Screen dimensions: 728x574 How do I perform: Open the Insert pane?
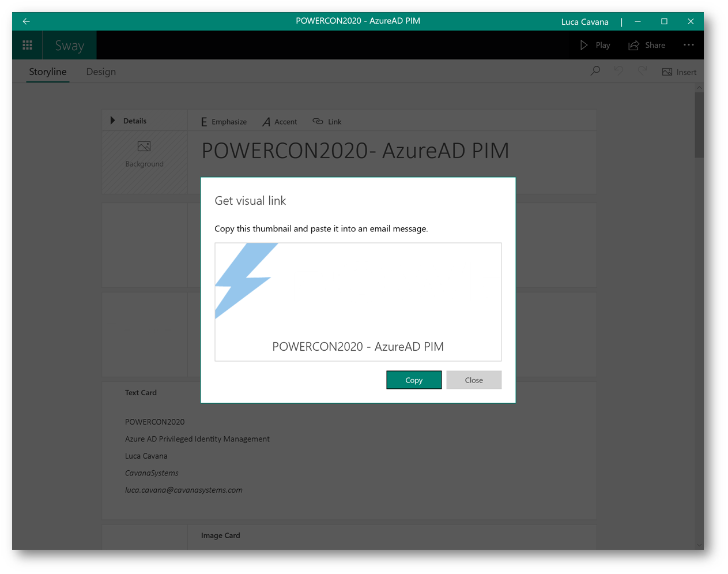[679, 72]
